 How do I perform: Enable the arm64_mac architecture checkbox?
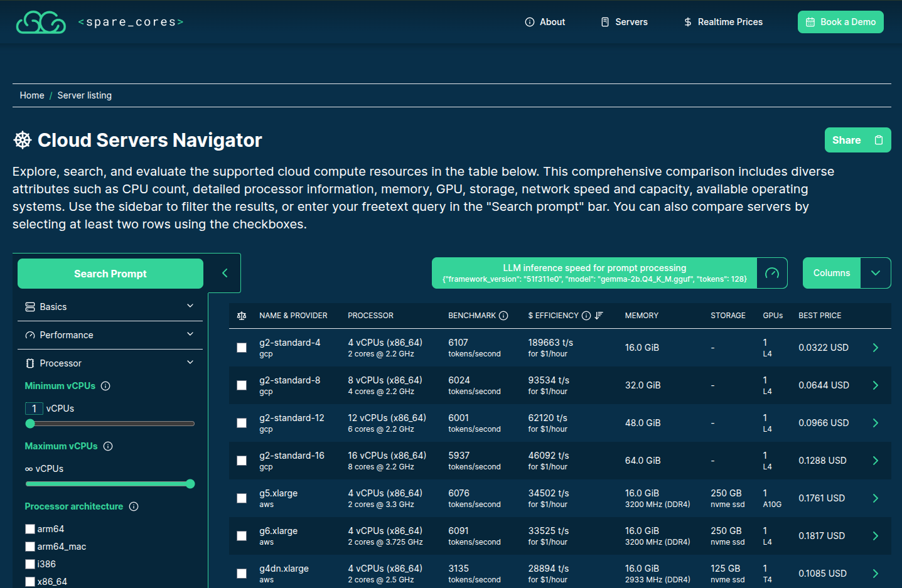30,547
